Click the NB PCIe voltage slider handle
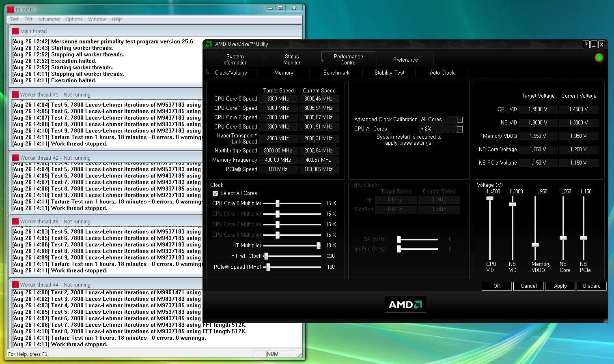The image size is (614, 364). pyautogui.click(x=584, y=238)
